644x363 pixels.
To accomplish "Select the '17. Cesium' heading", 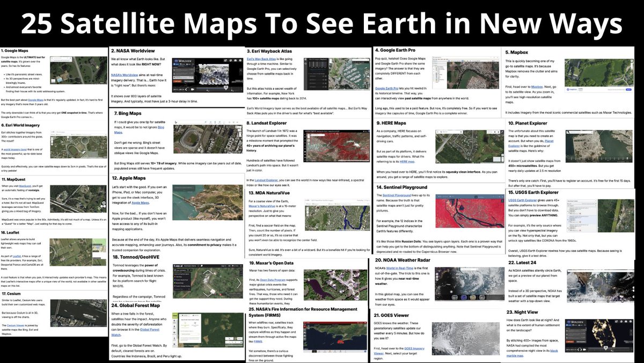I will point(12,294).
